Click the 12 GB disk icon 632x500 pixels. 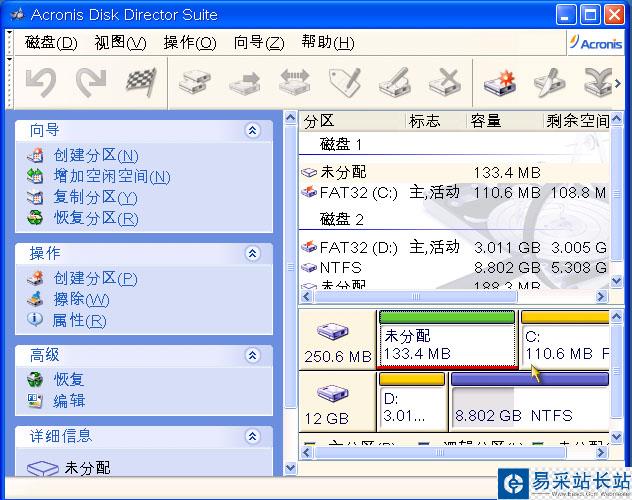(333, 393)
